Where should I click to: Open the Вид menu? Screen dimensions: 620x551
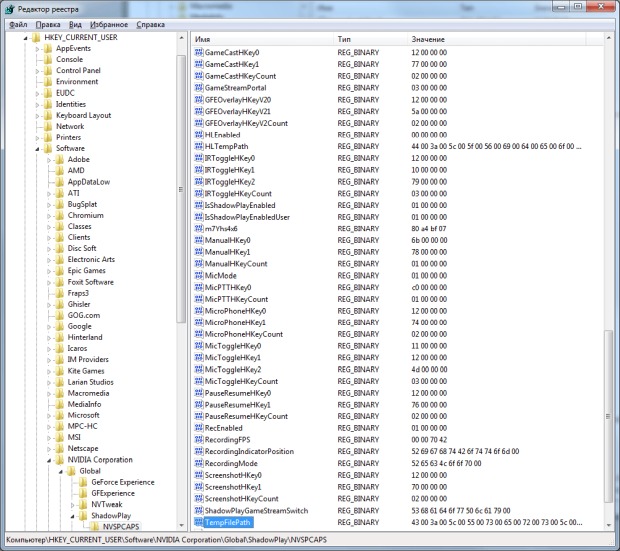click(75, 25)
